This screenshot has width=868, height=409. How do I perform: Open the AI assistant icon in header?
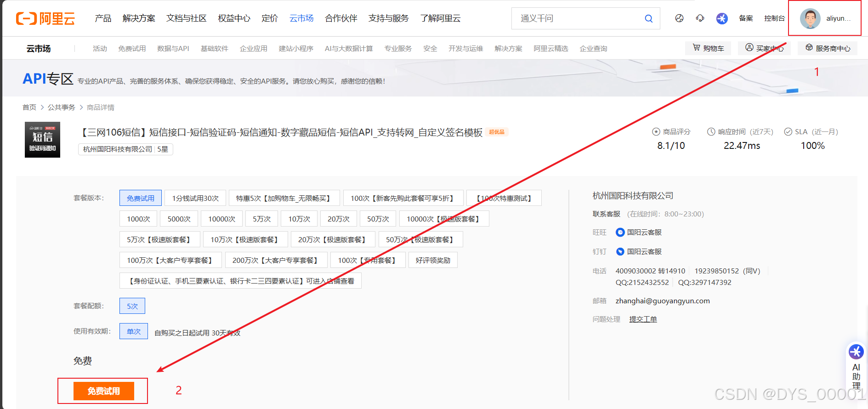[722, 18]
